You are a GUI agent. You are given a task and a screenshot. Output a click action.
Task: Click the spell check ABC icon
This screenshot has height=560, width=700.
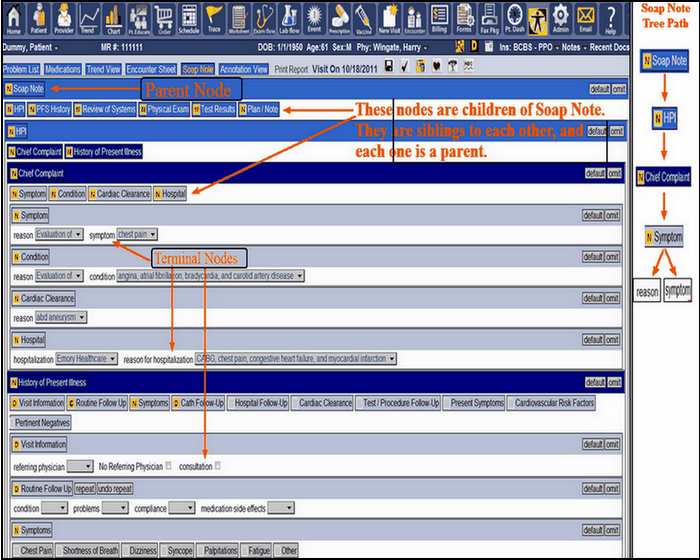468,67
